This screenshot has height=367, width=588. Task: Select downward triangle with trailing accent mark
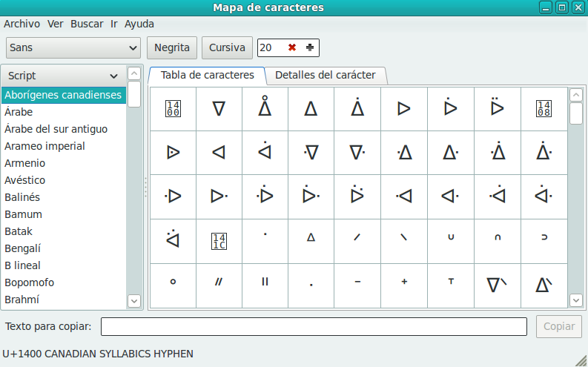coord(498,285)
